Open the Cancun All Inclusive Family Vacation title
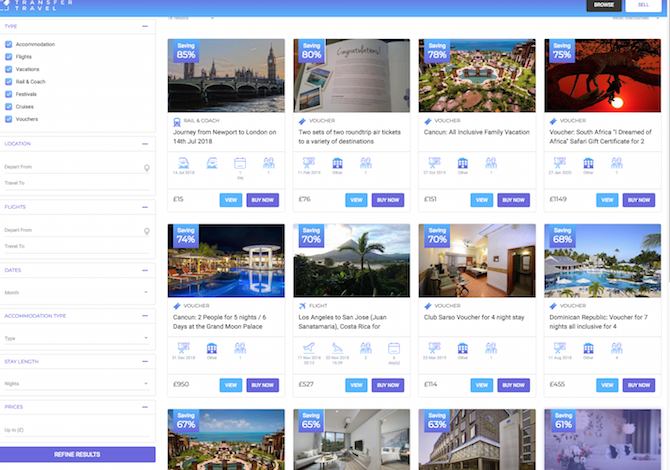The width and height of the screenshot is (670, 470). pyautogui.click(x=476, y=132)
